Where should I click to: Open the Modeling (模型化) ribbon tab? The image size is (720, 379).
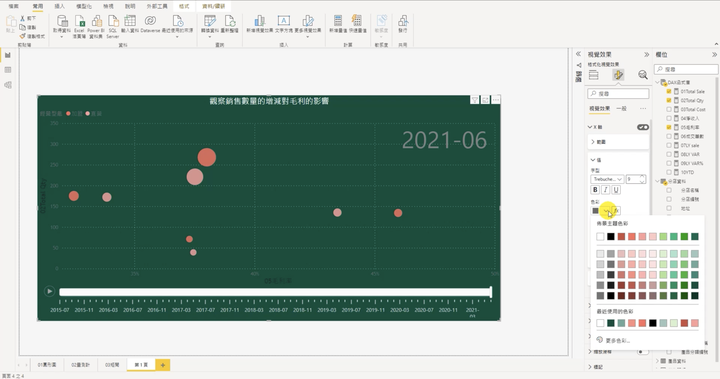click(x=84, y=6)
